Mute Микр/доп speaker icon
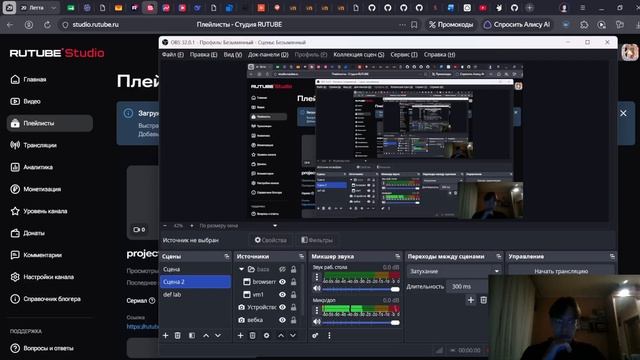 click(x=317, y=322)
